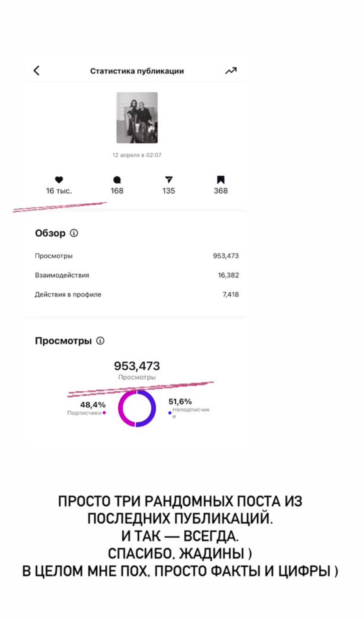Tap the saves bookmark icon
The height and width of the screenshot is (619, 364).
coord(221,180)
